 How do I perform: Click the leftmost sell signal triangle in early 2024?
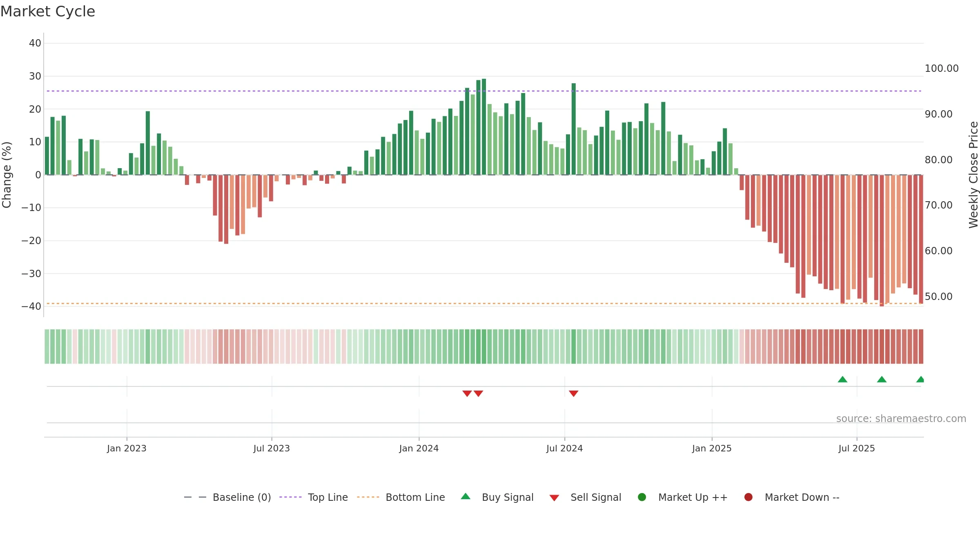coord(467,393)
